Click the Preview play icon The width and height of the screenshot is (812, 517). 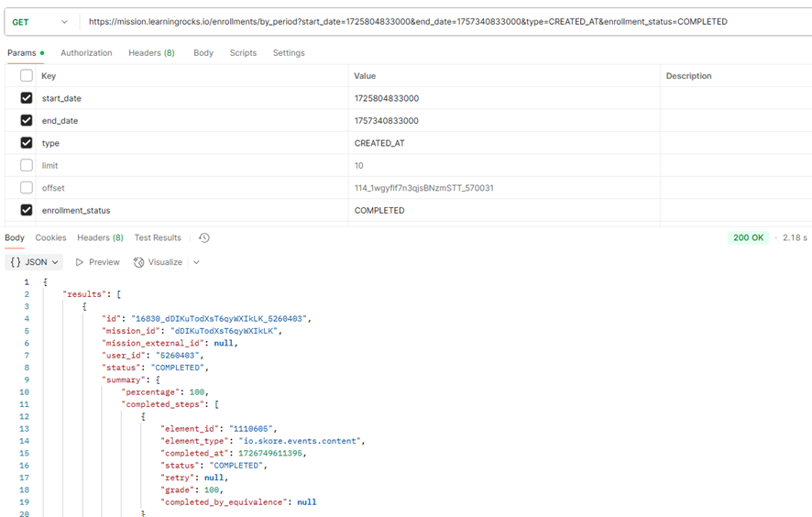pos(81,262)
